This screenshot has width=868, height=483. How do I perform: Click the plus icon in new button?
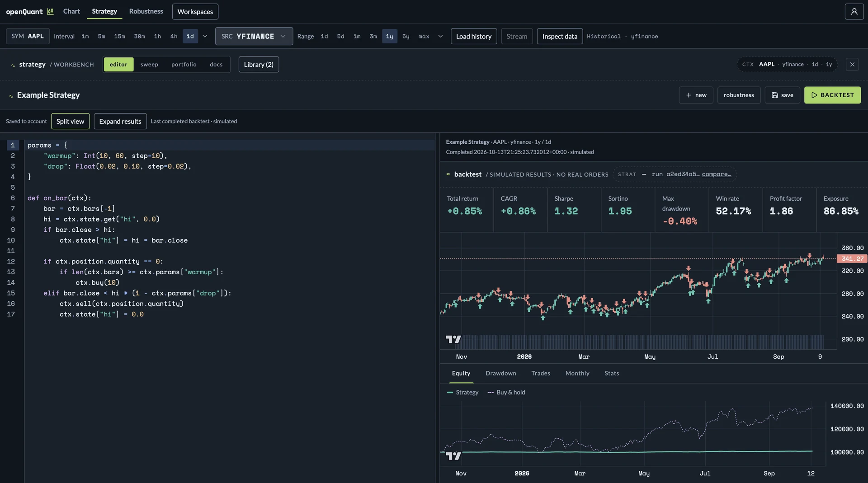pyautogui.click(x=689, y=95)
